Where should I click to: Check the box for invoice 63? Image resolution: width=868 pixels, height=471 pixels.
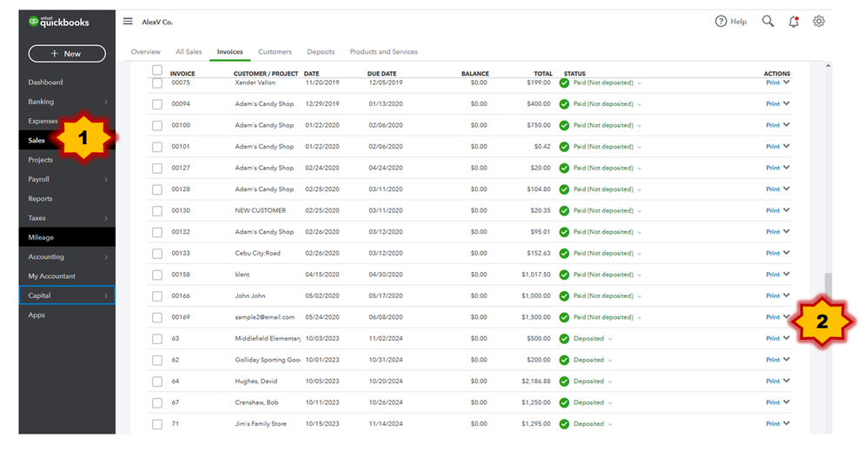click(x=157, y=339)
